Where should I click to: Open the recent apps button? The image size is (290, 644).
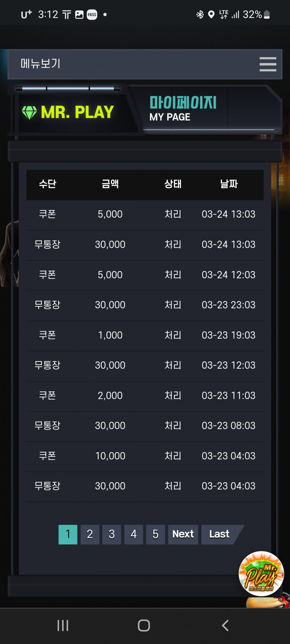click(63, 625)
